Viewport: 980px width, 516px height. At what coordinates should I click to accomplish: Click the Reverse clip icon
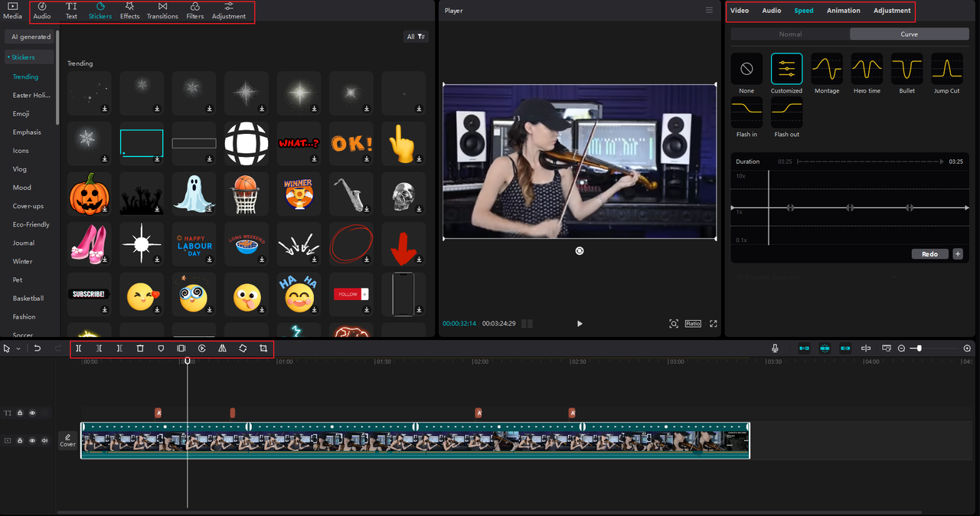[202, 348]
